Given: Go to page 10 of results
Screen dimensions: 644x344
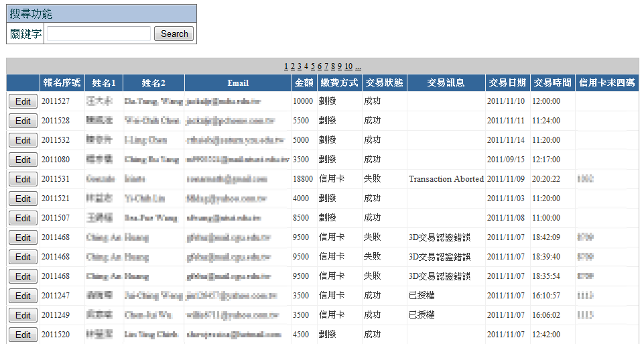Looking at the screenshot, I should click(x=348, y=66).
